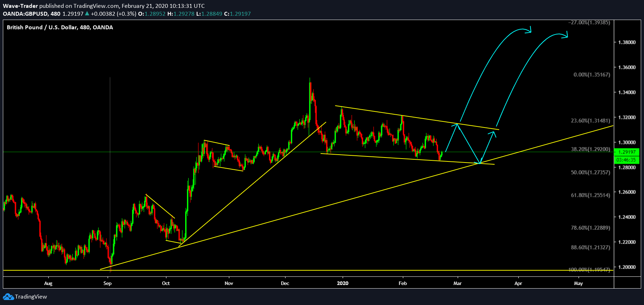Screen dimensions: 644x305
Task: Click the TradingView wordmark text
Action: point(31,297)
